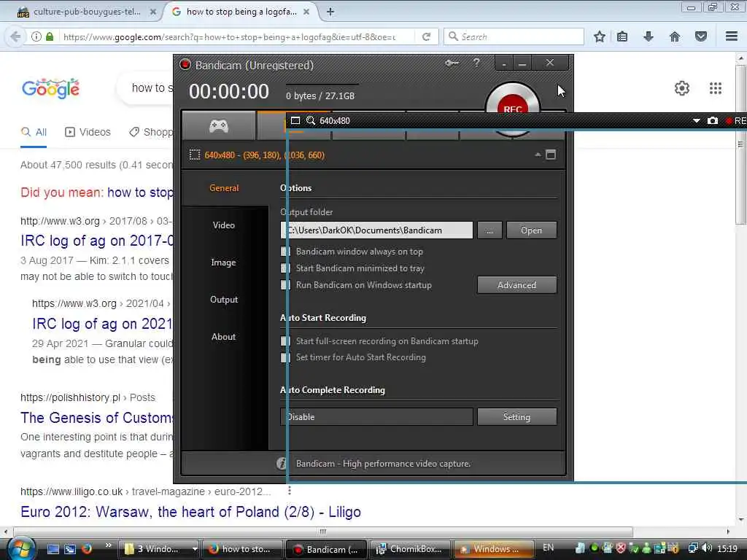
Task: Click the output folder path field
Action: point(377,230)
